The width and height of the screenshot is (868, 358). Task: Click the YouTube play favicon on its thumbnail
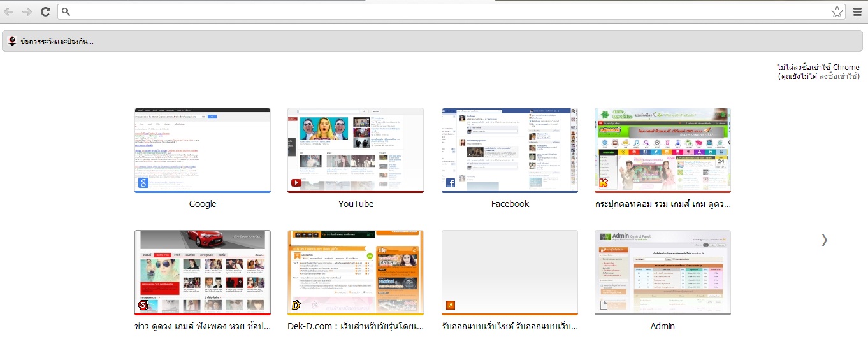(296, 183)
